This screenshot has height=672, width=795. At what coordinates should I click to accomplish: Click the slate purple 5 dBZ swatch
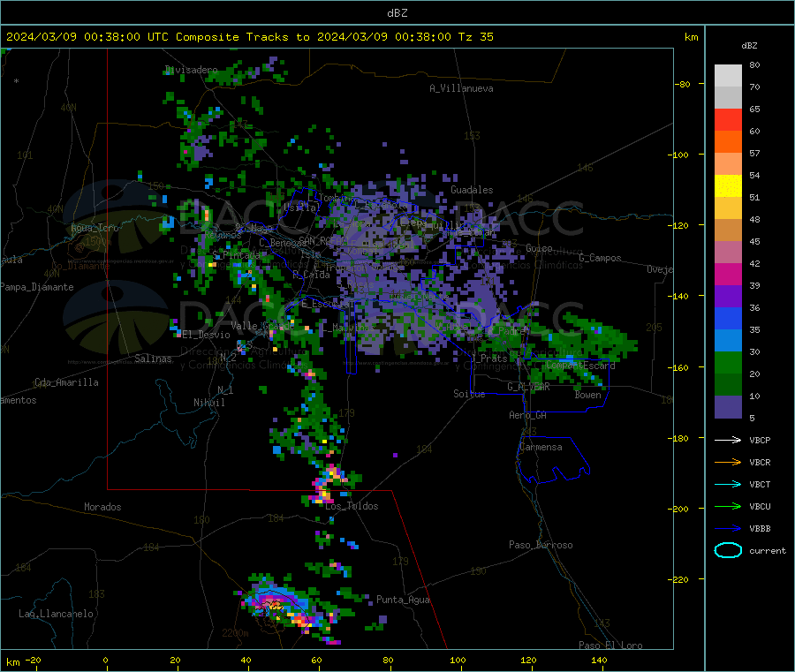coord(728,407)
